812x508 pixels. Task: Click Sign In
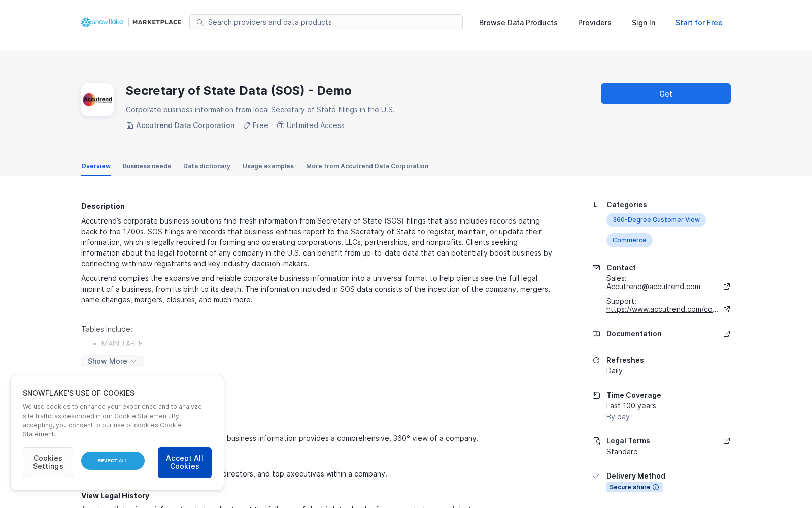[x=644, y=23]
